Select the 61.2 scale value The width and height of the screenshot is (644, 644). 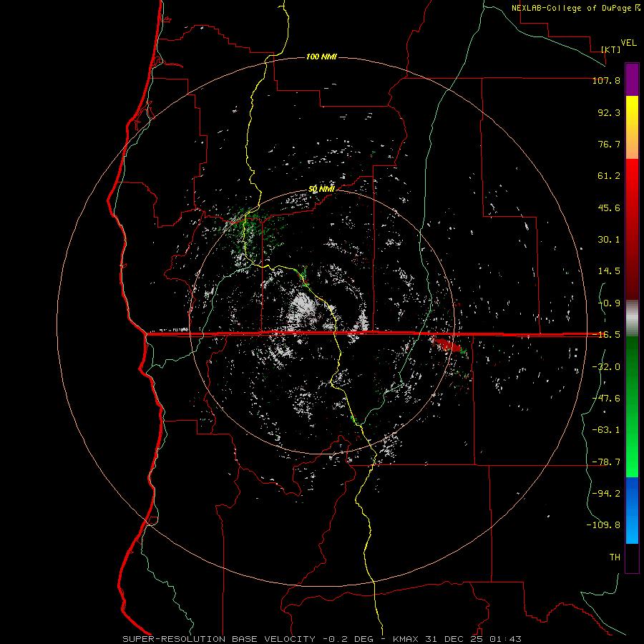tap(609, 176)
